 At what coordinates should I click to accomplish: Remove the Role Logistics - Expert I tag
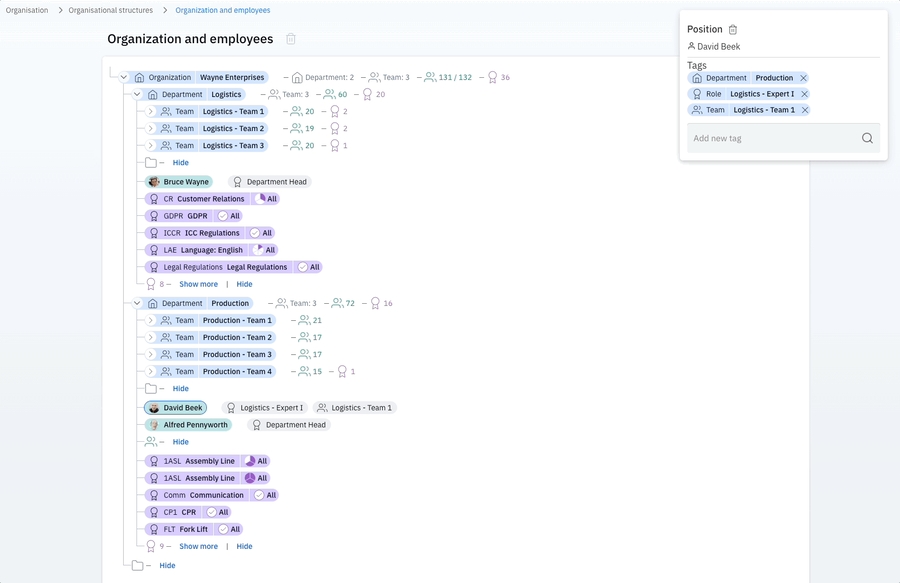coord(805,94)
